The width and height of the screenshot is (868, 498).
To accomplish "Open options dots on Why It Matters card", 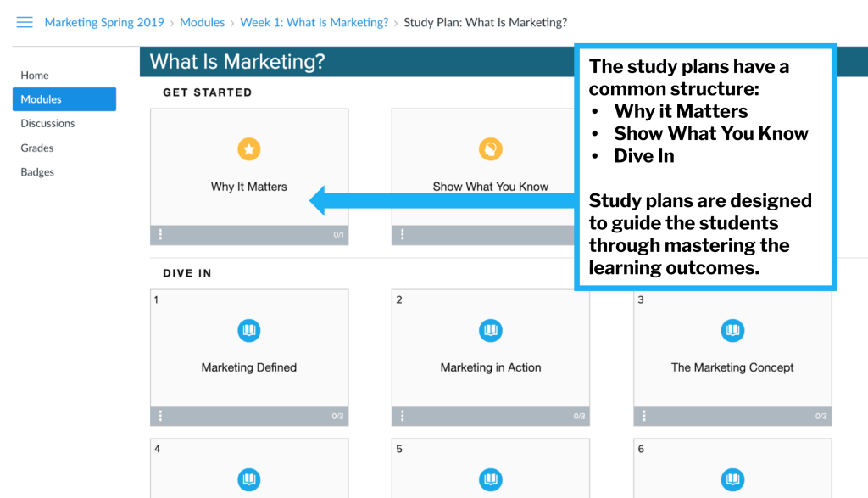I will (x=161, y=235).
